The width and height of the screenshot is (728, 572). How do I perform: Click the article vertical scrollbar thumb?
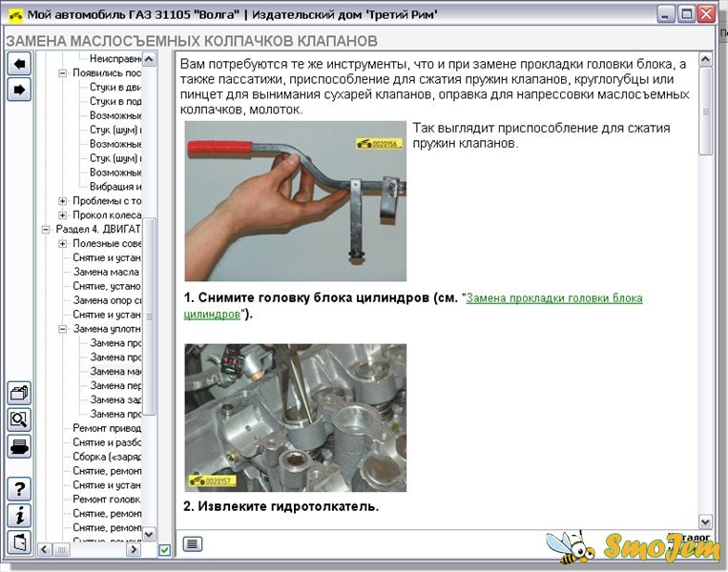tap(705, 112)
